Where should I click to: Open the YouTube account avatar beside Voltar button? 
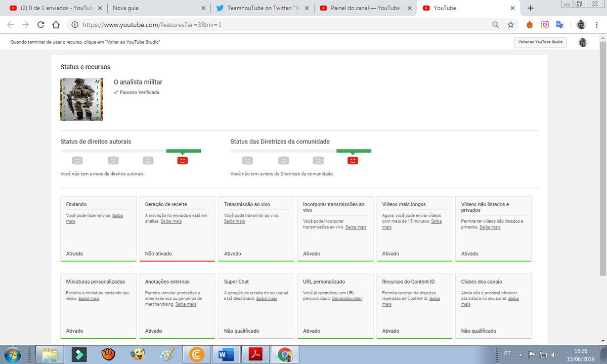tap(583, 42)
